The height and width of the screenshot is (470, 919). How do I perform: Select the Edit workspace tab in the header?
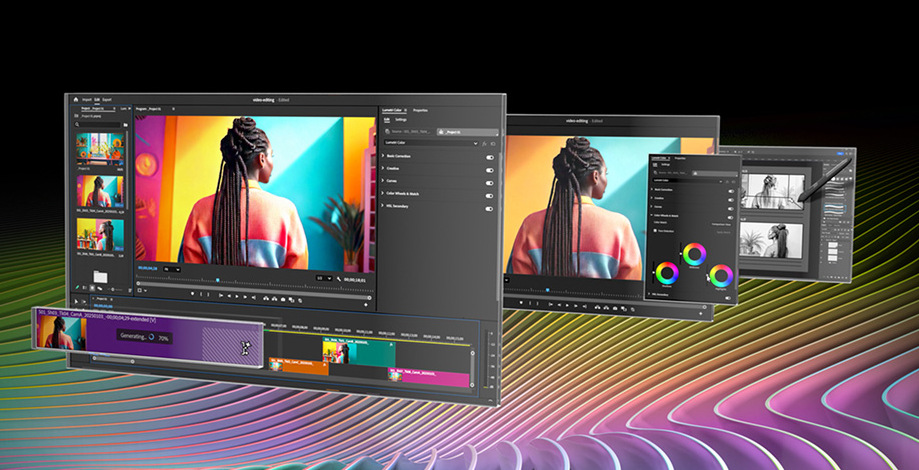click(x=97, y=100)
